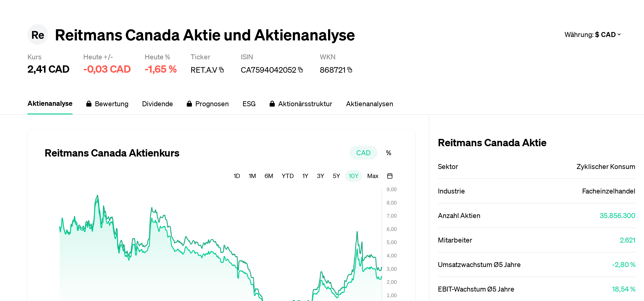Screen dimensions: 644x301
Task: Open the Aktienanalyse tab
Action: coord(50,104)
